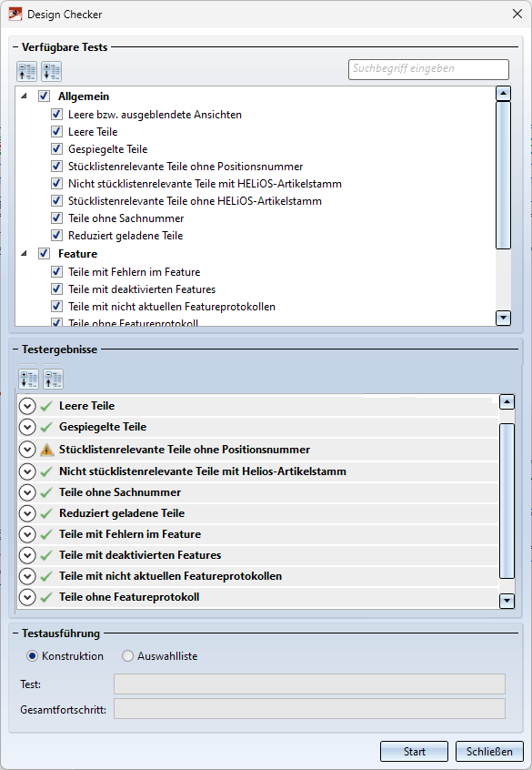This screenshot has height=770, width=532.
Task: Toggle the Feature group checkbox
Action: 45,253
